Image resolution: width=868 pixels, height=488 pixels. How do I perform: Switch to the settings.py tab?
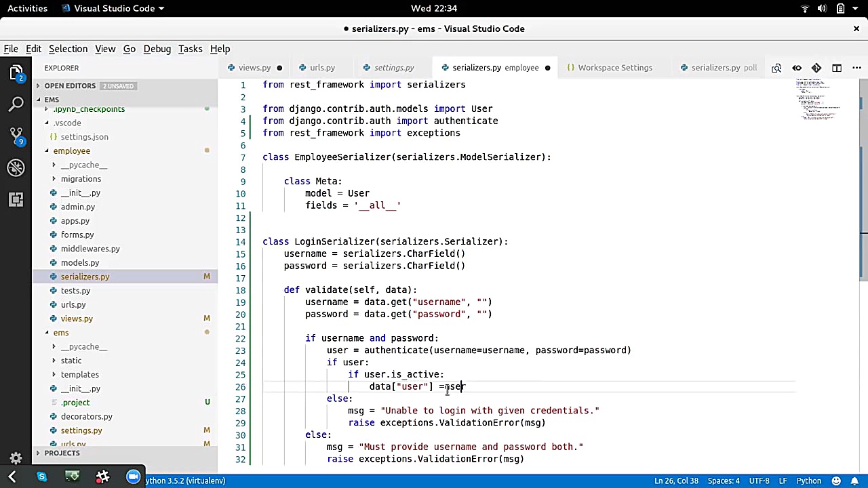(393, 67)
